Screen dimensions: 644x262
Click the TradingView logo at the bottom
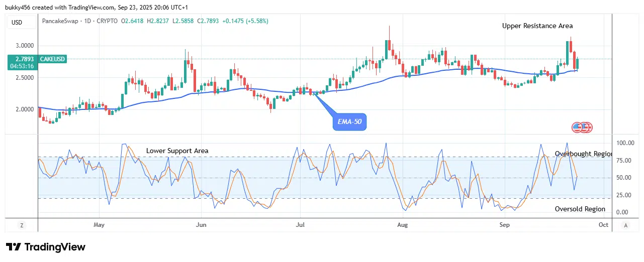[x=46, y=247]
